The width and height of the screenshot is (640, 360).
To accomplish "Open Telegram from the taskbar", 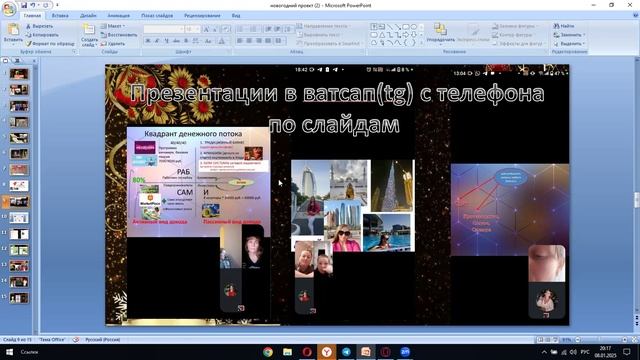I will coord(346,352).
